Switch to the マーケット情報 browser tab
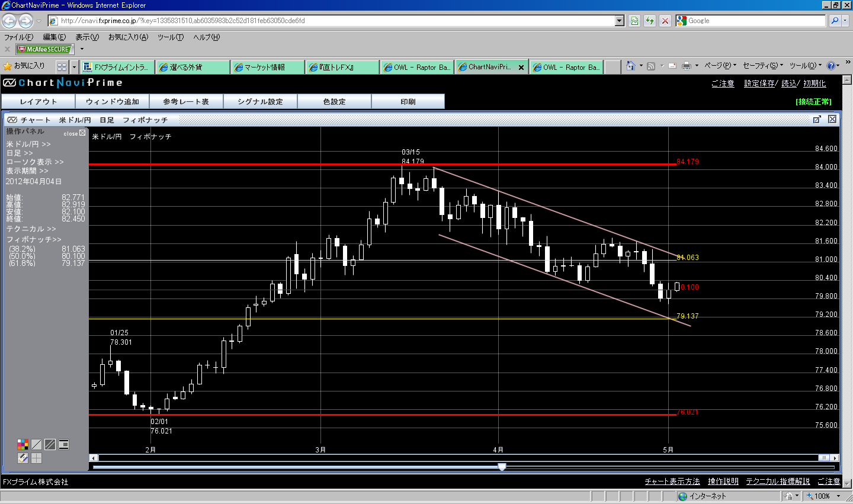This screenshot has width=853, height=504. (267, 68)
